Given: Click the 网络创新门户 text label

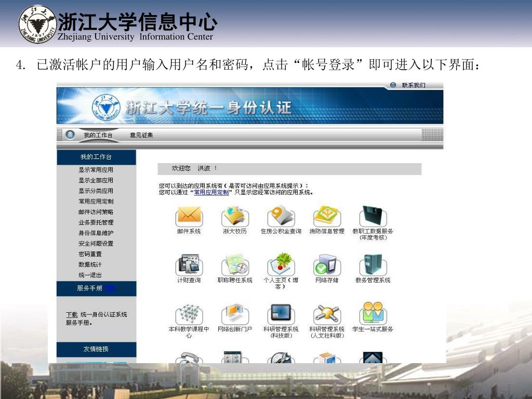Looking at the screenshot, I should [x=235, y=329].
